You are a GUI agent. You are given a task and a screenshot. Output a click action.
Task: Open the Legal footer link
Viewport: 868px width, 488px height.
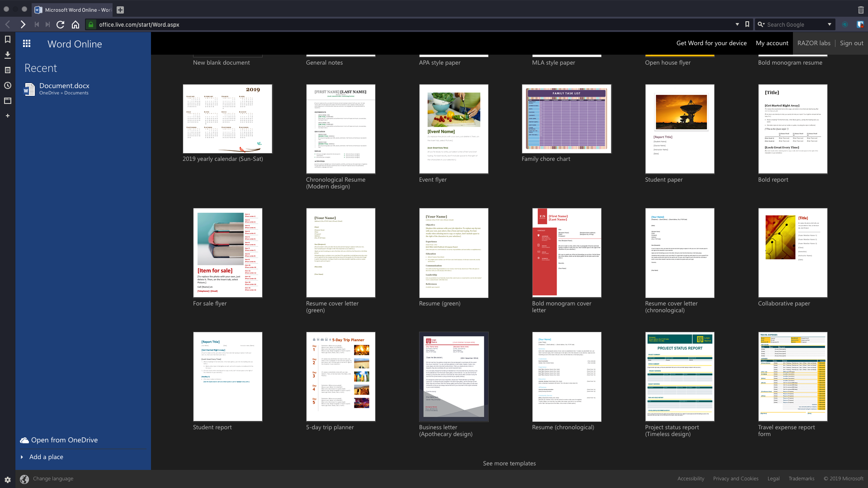(x=774, y=479)
